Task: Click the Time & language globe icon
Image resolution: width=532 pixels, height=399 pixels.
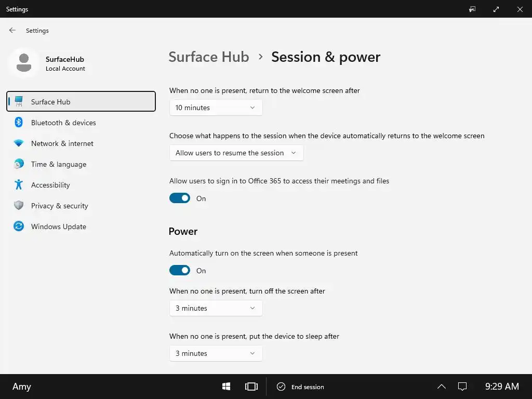Action: point(19,164)
